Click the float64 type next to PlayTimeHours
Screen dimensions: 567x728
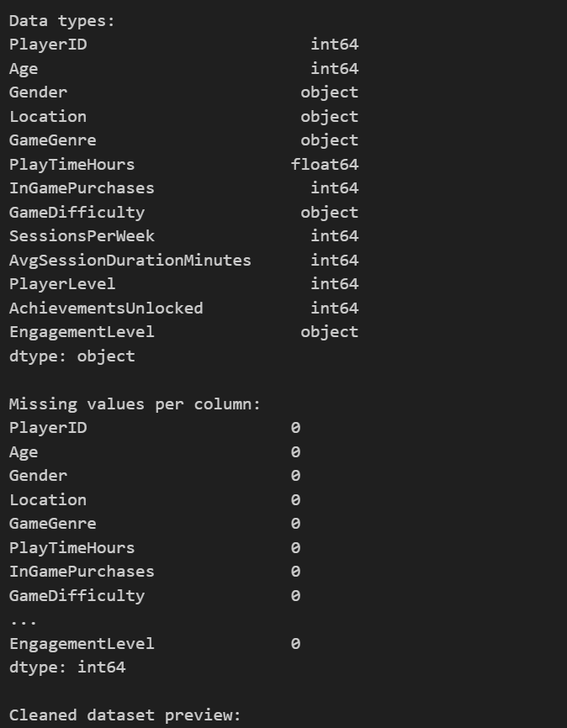pos(324,165)
